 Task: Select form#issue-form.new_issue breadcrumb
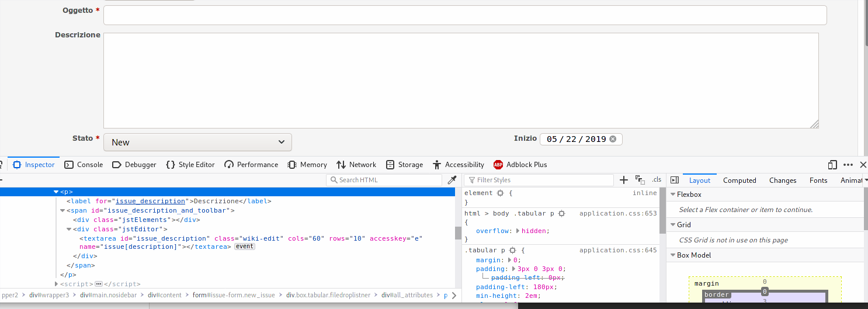(x=234, y=296)
